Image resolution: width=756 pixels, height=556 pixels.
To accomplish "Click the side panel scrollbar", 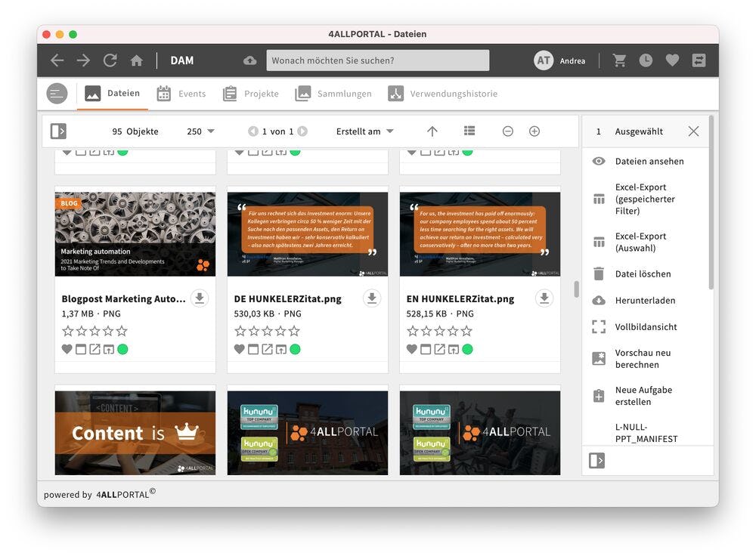I will (x=711, y=202).
